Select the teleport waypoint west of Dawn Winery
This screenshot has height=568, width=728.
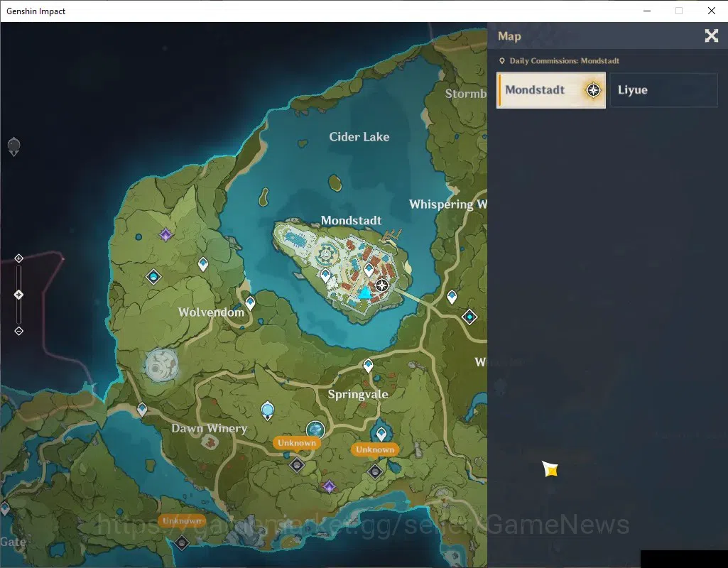[142, 410]
